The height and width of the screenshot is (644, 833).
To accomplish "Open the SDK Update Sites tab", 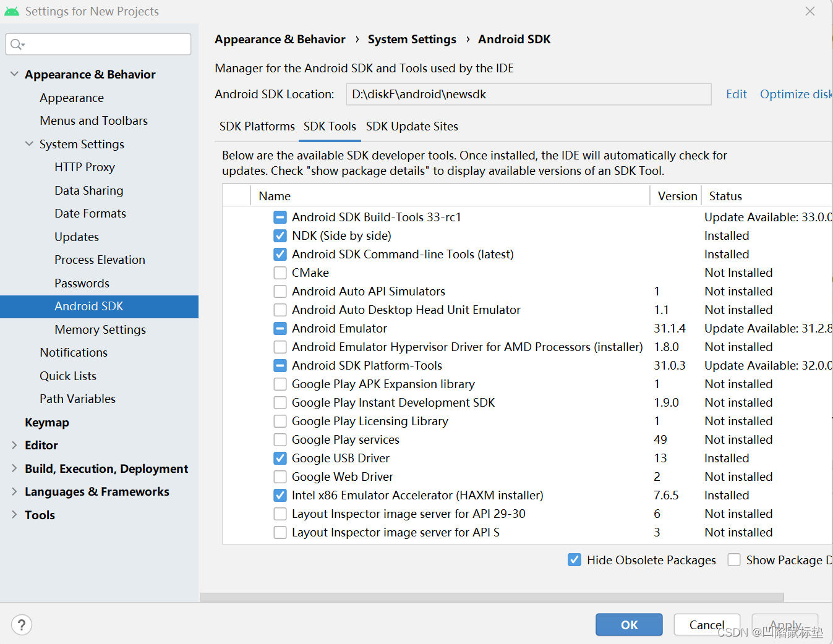I will point(412,126).
